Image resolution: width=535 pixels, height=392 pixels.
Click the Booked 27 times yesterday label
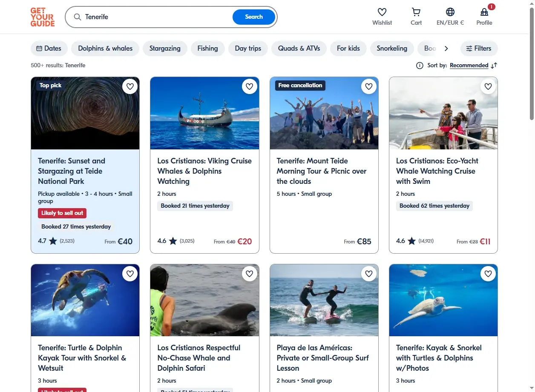(76, 227)
